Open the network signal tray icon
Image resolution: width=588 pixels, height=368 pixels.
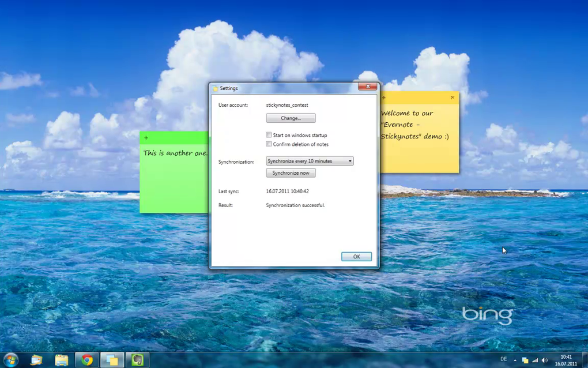535,360
